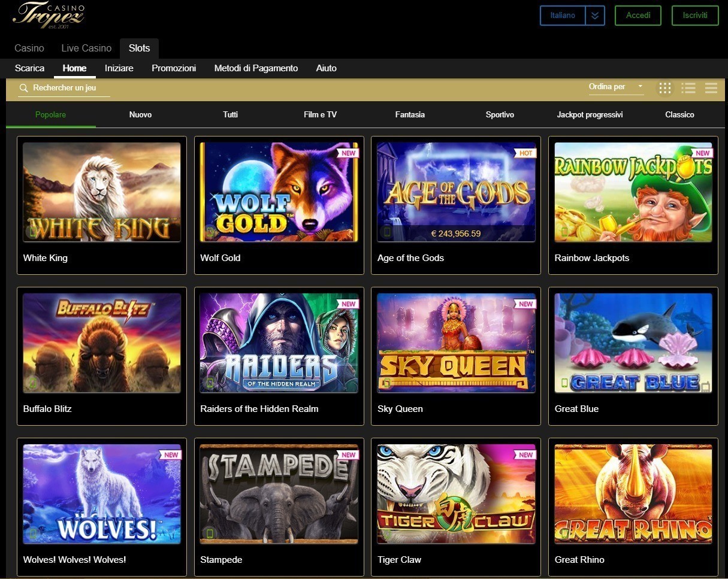Click the NEW badge on Wolves! Wolves! Wolves!
Viewport: 728px width, 579px height.
(171, 455)
